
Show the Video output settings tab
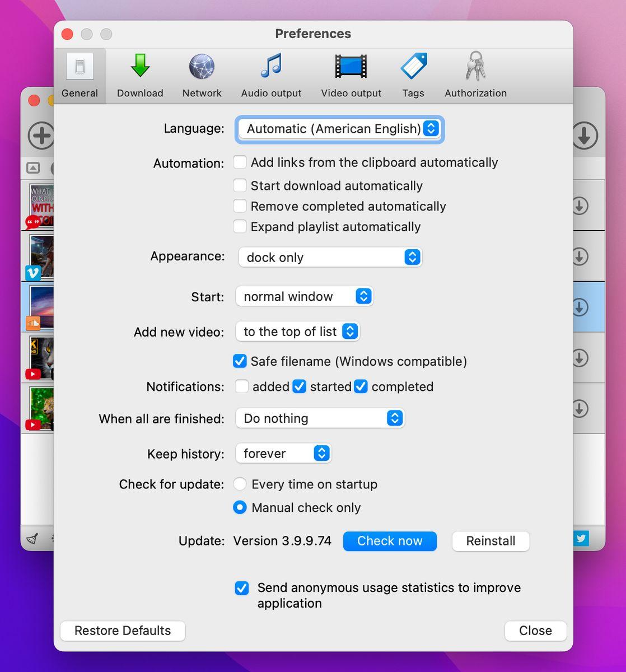(351, 76)
